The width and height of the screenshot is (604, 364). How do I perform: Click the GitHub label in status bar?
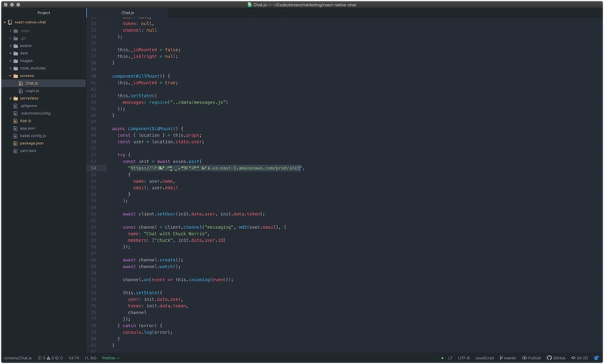[559, 358]
